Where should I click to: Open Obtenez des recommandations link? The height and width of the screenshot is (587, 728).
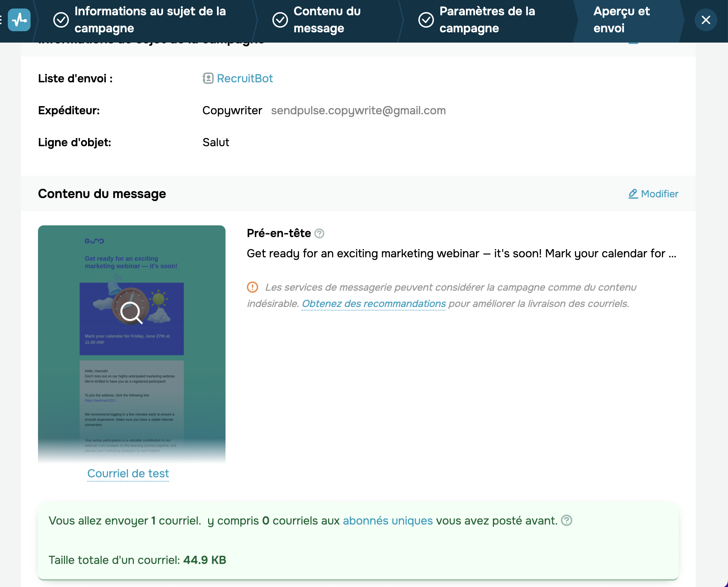[374, 304]
